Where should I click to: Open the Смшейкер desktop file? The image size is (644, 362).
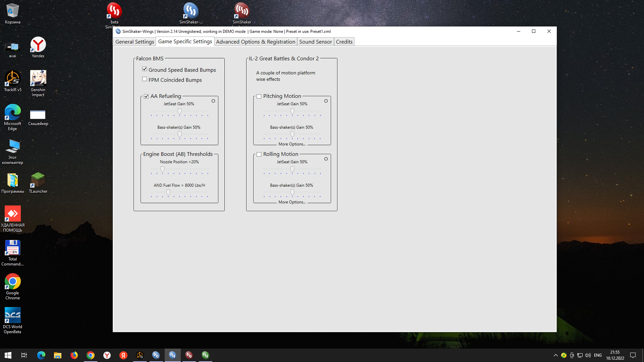tap(38, 117)
